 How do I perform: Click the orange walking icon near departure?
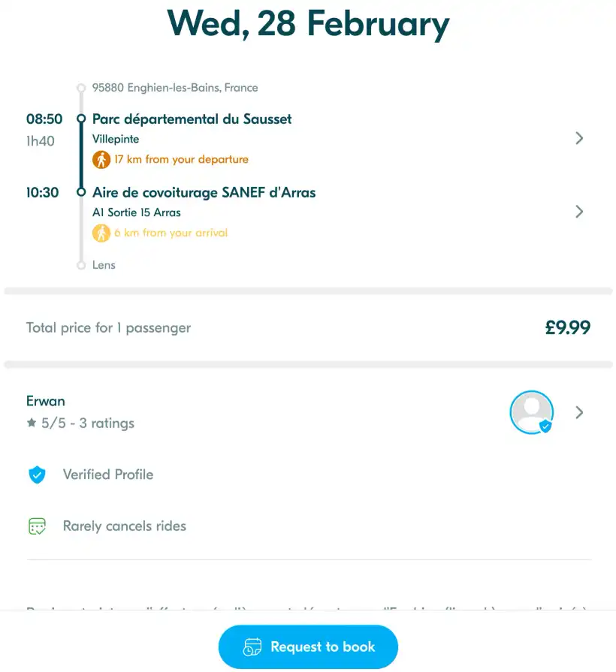101,159
